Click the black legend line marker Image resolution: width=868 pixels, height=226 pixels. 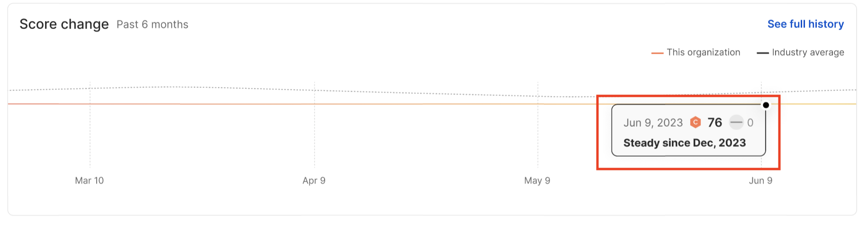[x=762, y=53]
